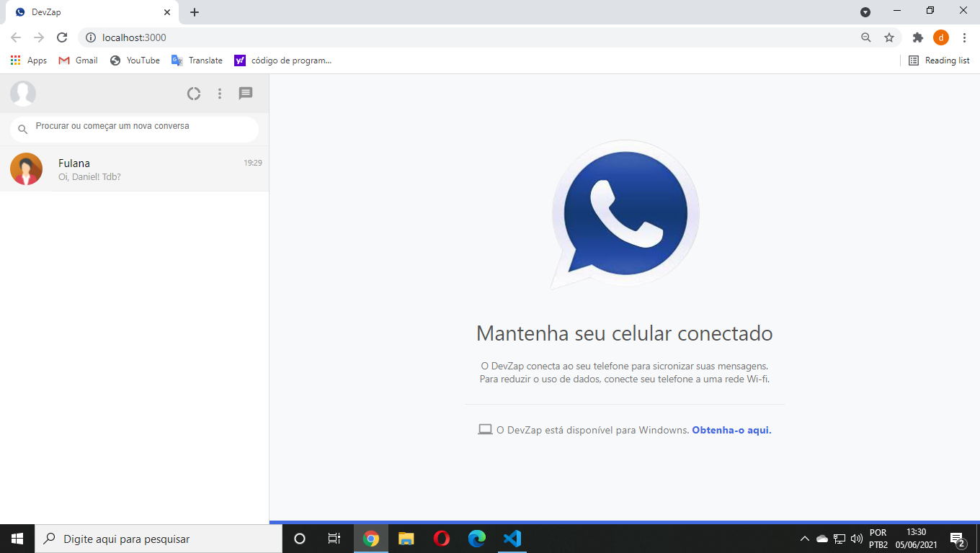Open the Chrome extensions puzzle icon
This screenshot has height=553, width=980.
coord(917,37)
